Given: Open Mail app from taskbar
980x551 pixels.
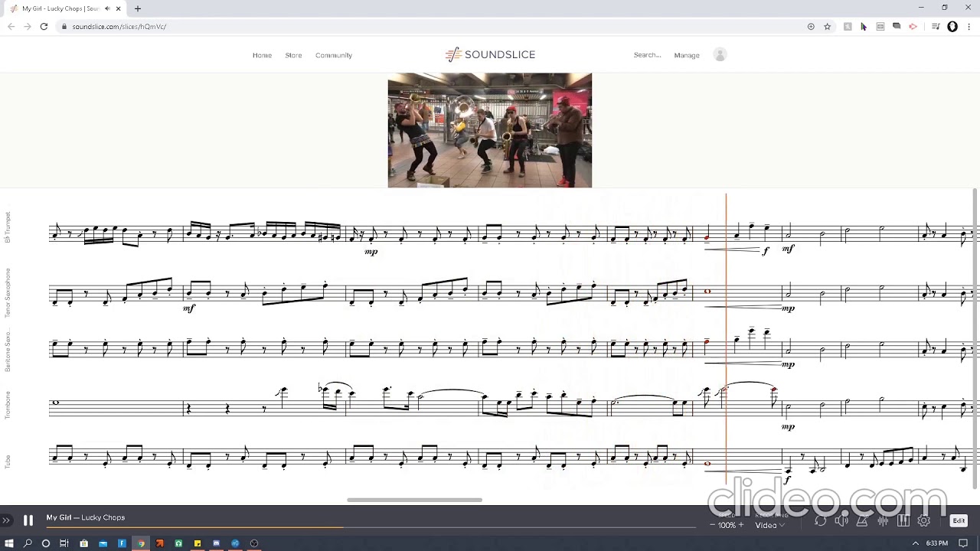Looking at the screenshot, I should (103, 543).
